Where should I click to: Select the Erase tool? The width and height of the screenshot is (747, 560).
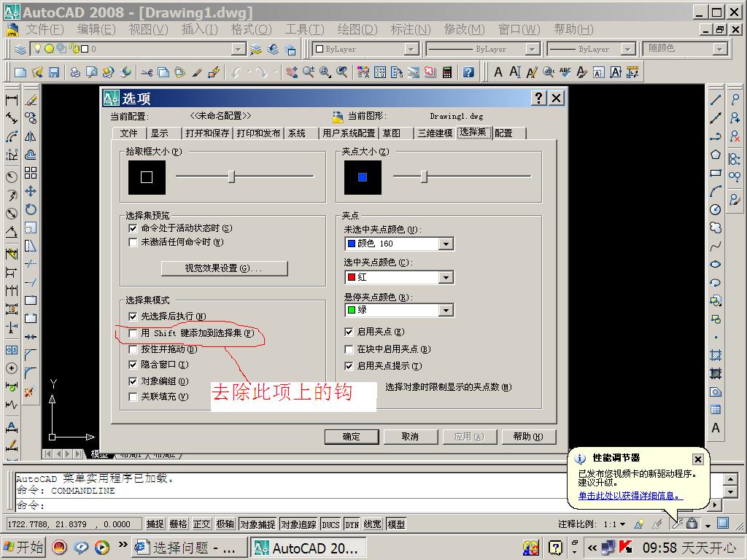click(x=31, y=100)
